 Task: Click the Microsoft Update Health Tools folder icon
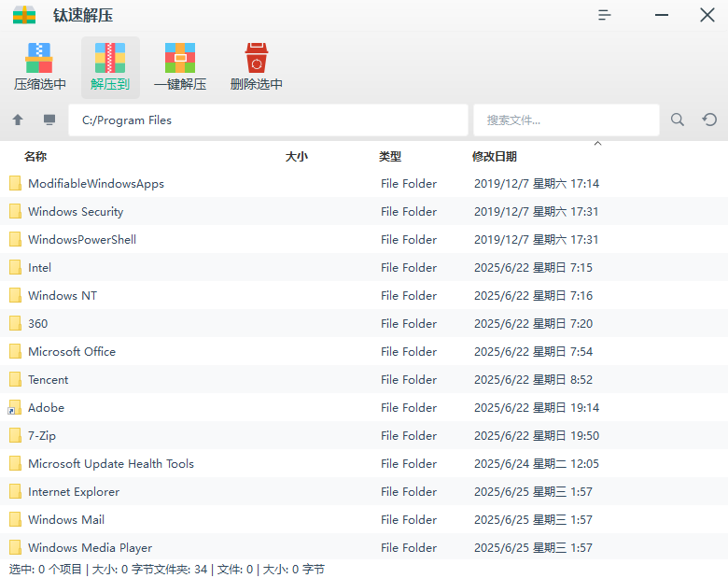point(15,463)
